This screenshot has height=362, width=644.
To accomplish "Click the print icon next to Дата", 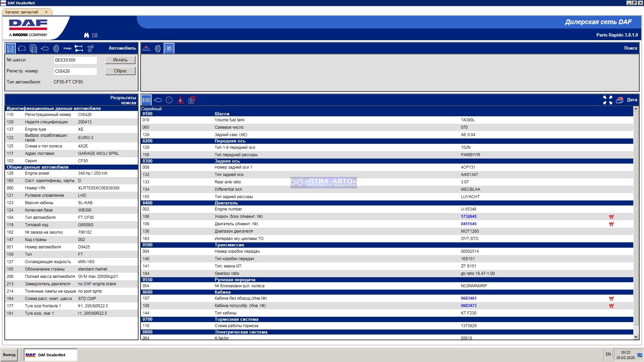I will click(x=620, y=100).
